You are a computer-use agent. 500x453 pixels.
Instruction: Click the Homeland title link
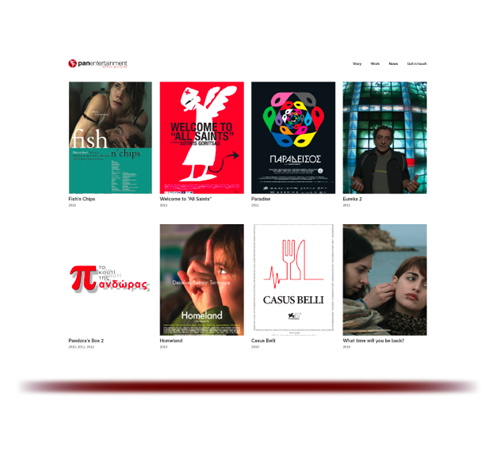click(171, 341)
